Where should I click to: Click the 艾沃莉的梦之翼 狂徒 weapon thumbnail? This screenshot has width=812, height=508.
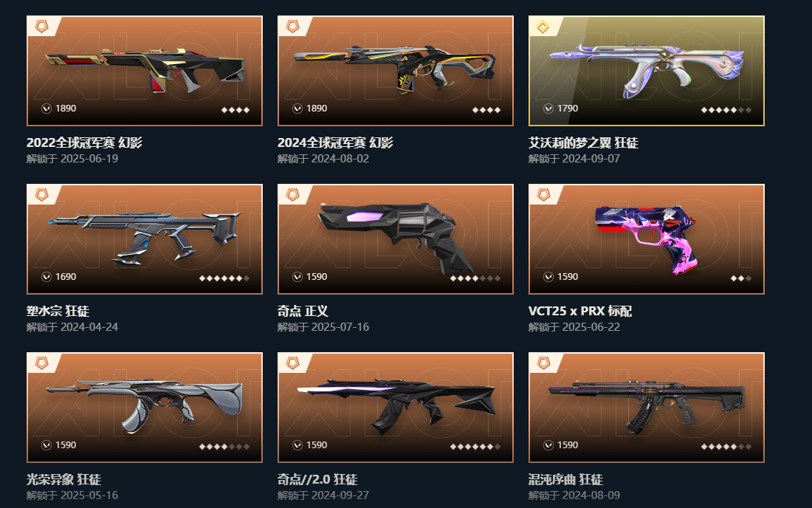(647, 71)
